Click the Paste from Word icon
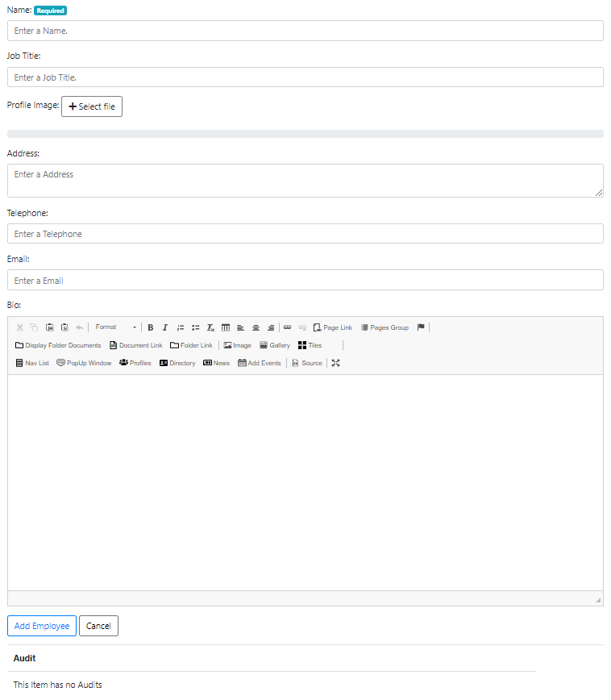Screen dimensions: 611x700 [x=64, y=327]
